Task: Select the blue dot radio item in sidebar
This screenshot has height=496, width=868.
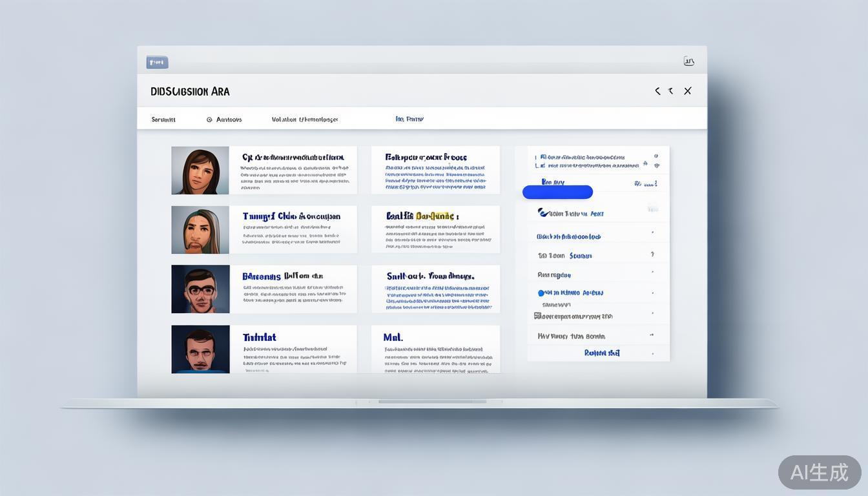Action: click(x=541, y=293)
